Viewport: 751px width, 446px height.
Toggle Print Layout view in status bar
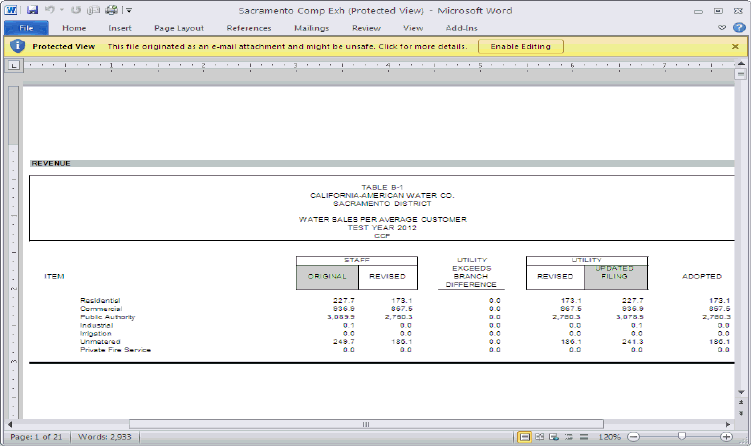point(525,438)
